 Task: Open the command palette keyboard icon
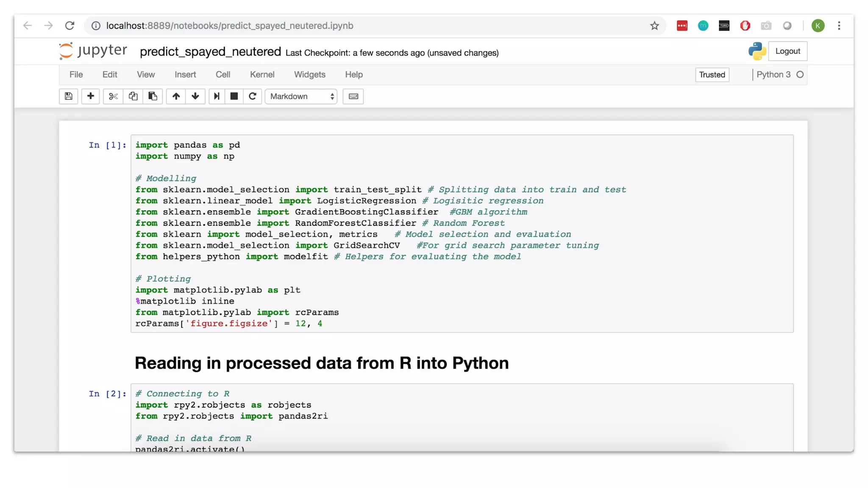click(353, 96)
